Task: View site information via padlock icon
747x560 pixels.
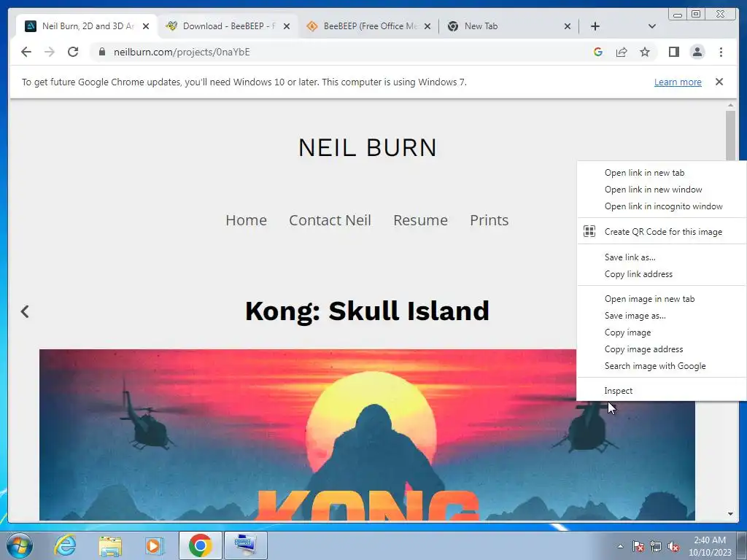Action: 101,52
